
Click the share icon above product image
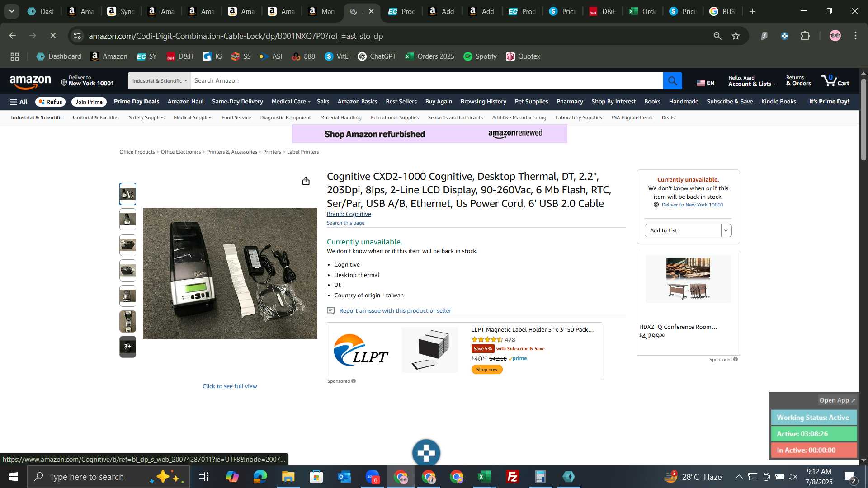tap(306, 181)
